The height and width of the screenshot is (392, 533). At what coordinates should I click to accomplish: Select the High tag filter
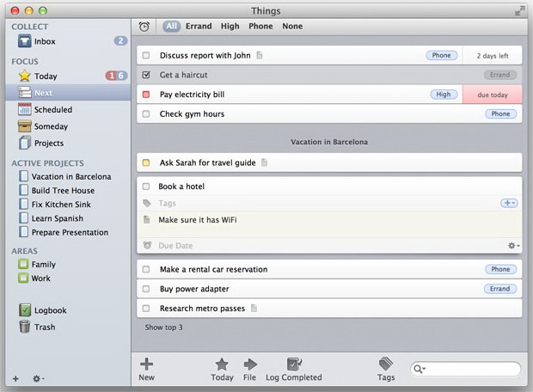tap(230, 27)
